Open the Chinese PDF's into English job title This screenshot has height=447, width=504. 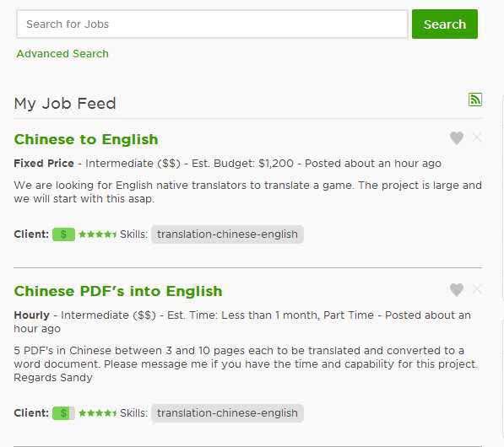click(x=118, y=291)
